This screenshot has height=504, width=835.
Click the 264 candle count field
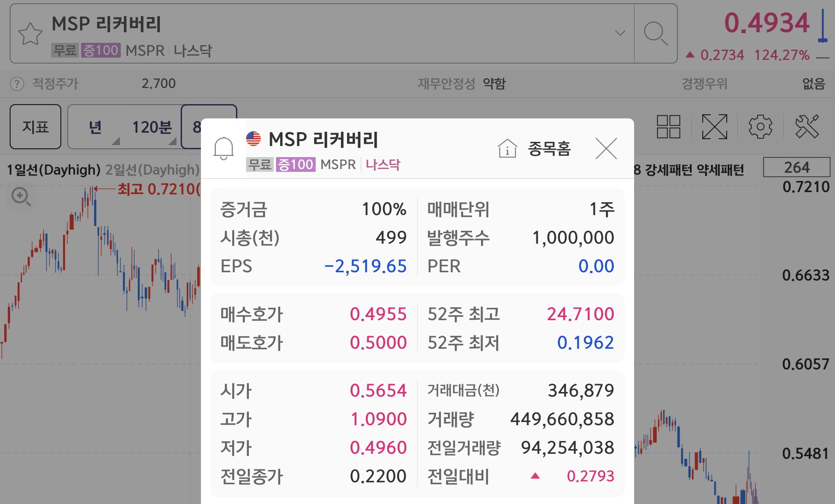[797, 167]
